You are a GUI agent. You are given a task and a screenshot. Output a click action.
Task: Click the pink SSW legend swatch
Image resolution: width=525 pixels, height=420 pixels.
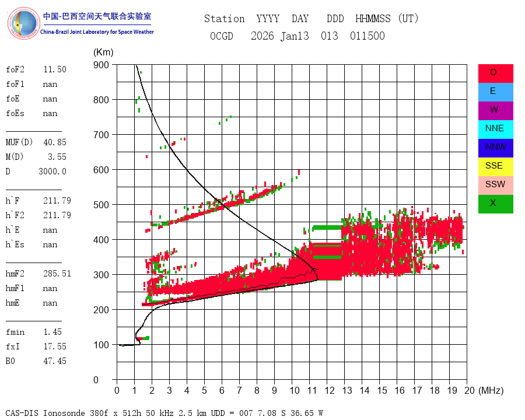point(495,185)
